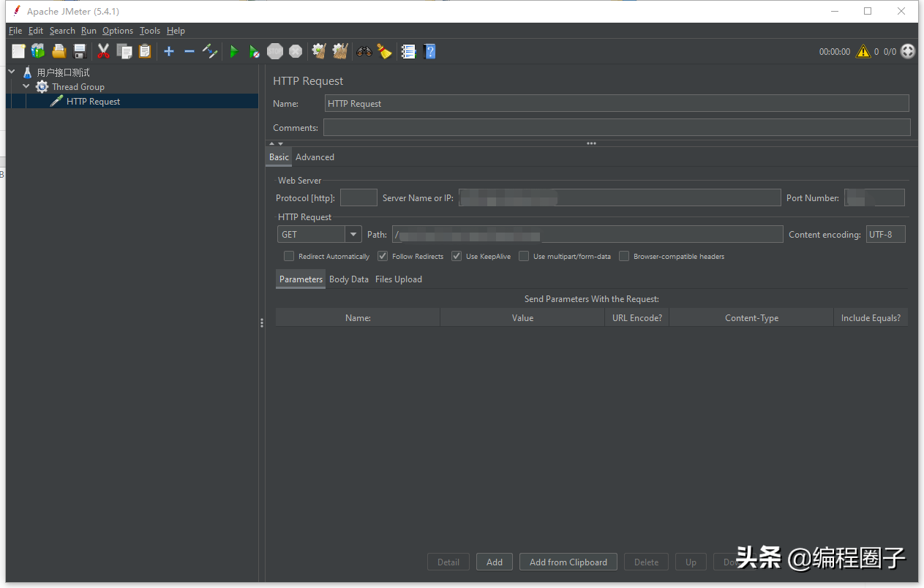Open the Function Helper list icon
This screenshot has width=924, height=588.
pos(409,51)
